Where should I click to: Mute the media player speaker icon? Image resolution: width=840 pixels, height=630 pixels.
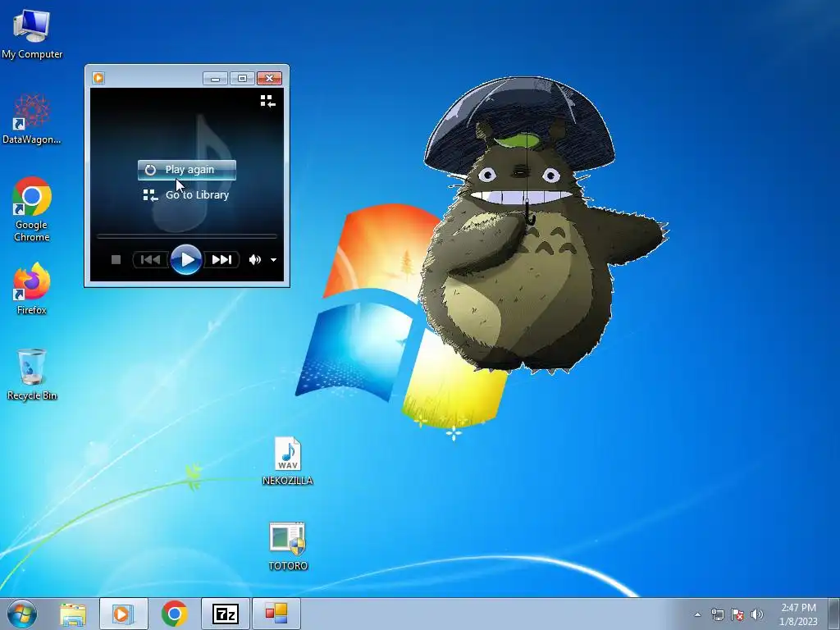pos(254,260)
